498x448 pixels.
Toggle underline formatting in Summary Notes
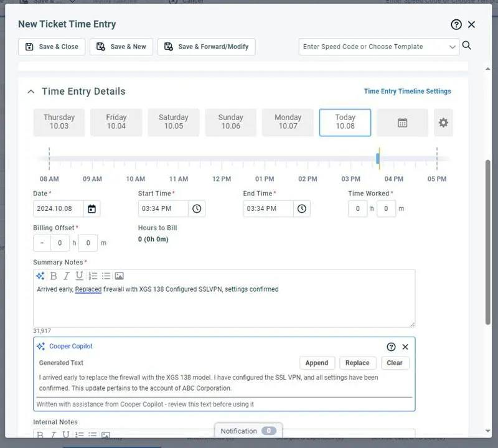(x=79, y=276)
